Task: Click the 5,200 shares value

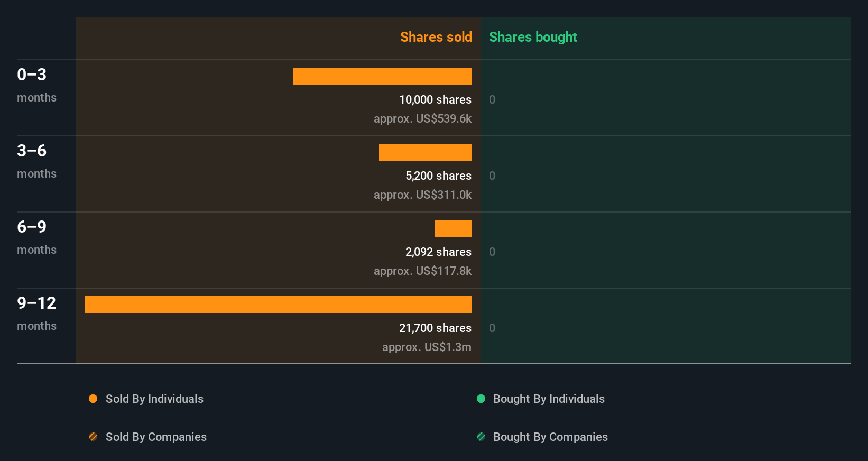Action: coord(438,176)
